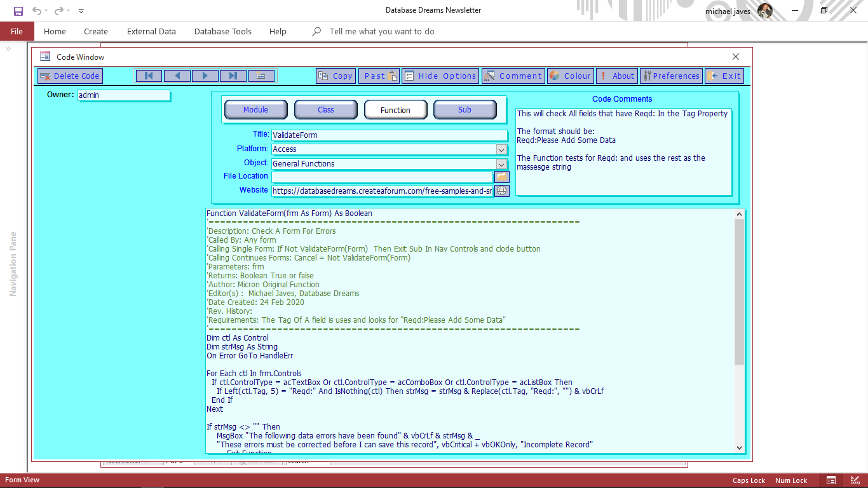
Task: Open the External Data tab
Action: pos(151,31)
